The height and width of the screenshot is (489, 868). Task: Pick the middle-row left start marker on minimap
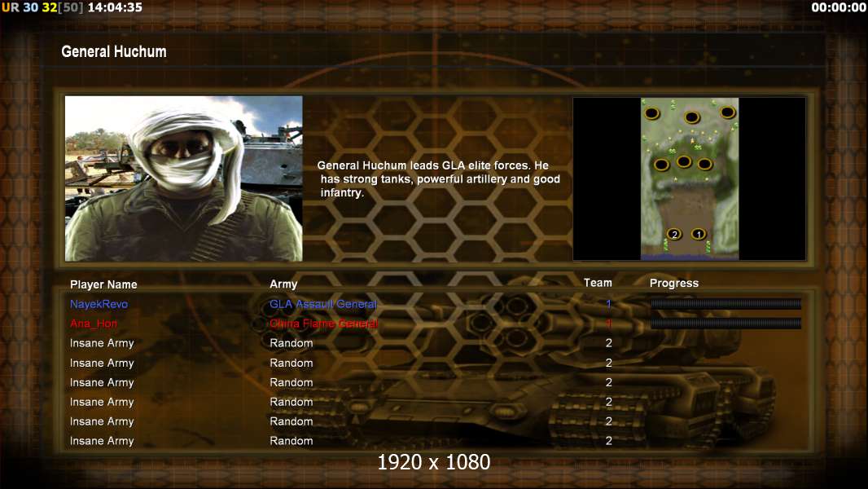click(661, 165)
